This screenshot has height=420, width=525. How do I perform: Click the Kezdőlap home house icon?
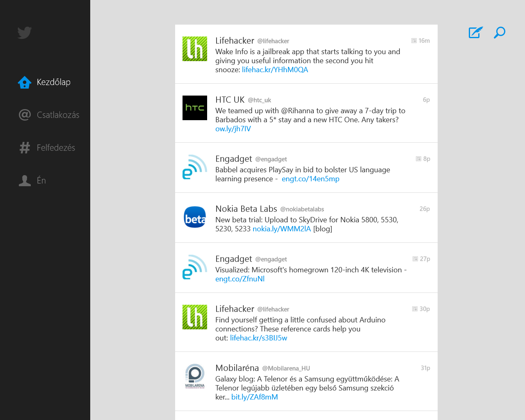click(x=25, y=82)
